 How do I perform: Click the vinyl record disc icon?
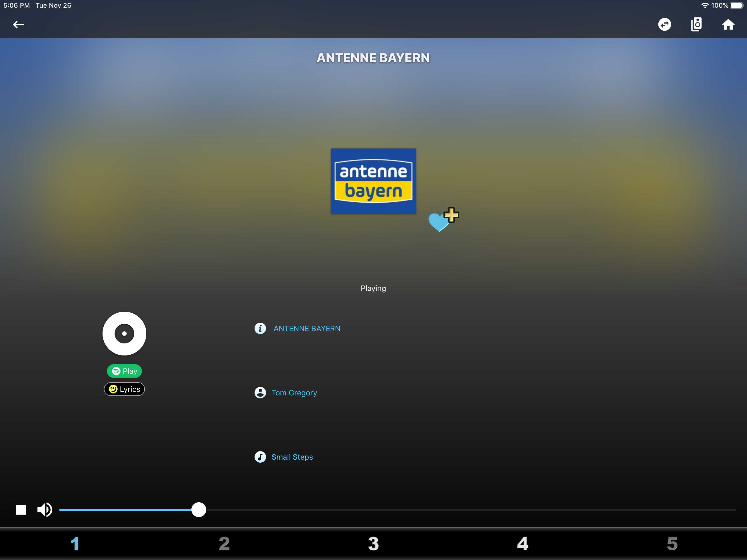point(124,333)
